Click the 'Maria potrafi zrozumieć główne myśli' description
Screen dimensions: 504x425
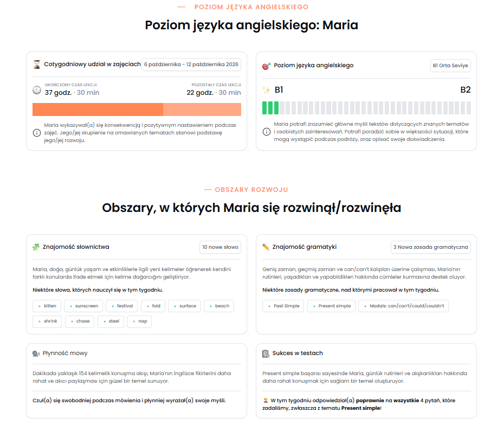pos(371,132)
